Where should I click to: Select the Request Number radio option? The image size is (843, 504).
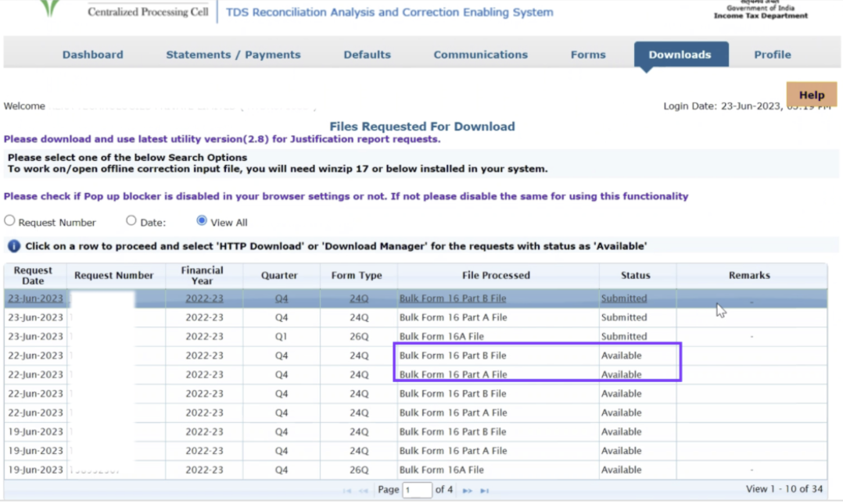(10, 222)
